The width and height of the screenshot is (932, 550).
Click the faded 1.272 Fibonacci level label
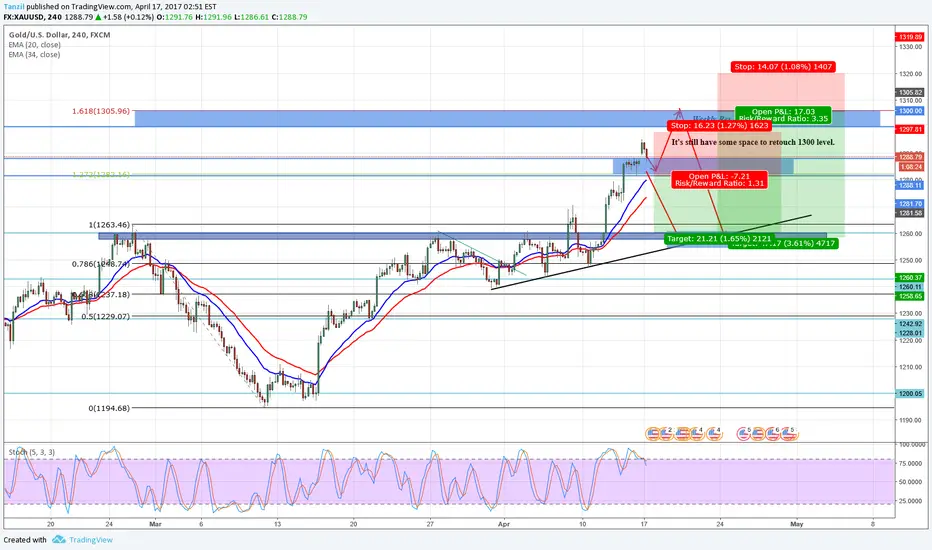[x=100, y=175]
